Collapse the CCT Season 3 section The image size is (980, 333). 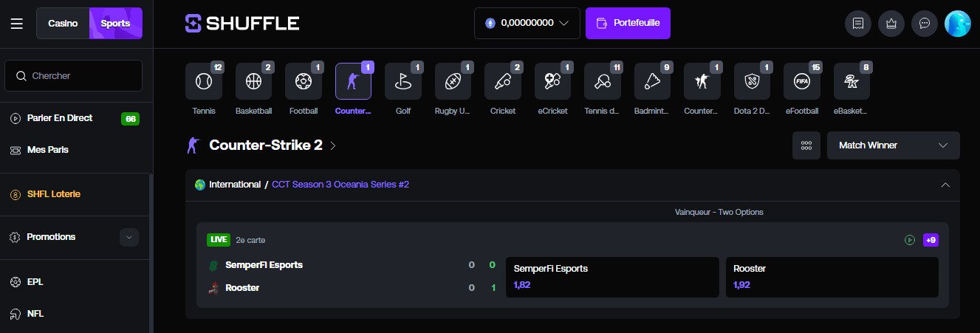tap(945, 185)
